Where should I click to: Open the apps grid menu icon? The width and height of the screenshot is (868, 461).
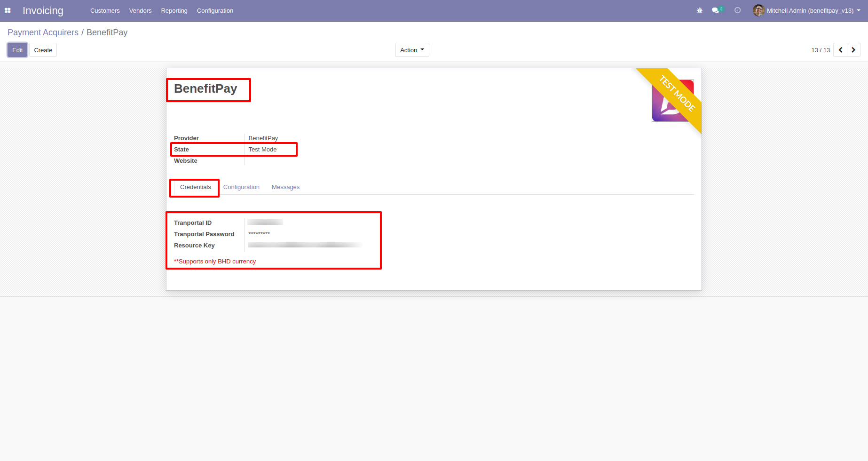(x=8, y=10)
